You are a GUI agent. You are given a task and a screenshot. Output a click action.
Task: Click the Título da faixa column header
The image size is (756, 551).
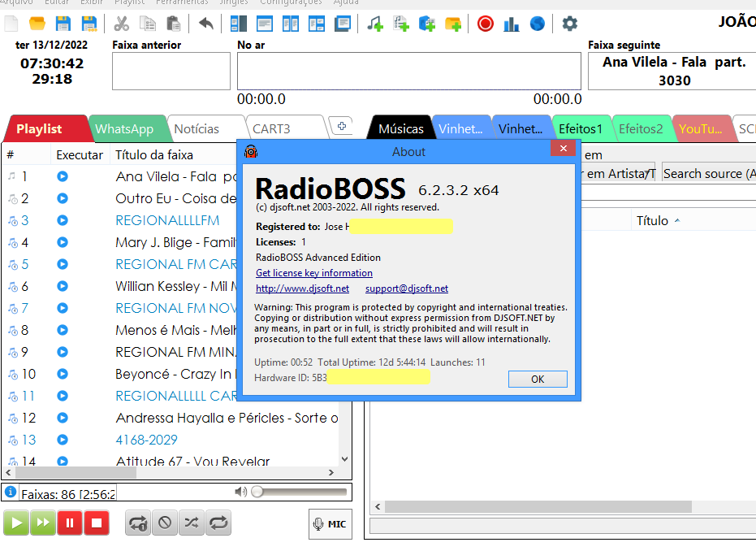pyautogui.click(x=153, y=155)
